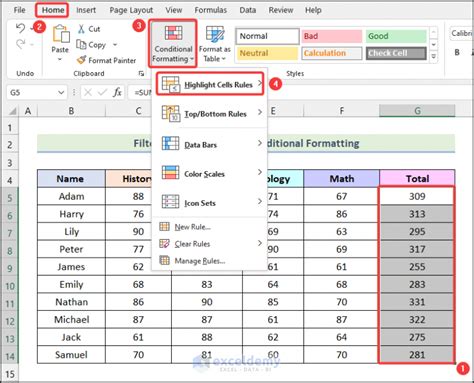Screen dimensions: 474x383
Task: Expand the Redo dropdown arrow
Action: [x=32, y=44]
